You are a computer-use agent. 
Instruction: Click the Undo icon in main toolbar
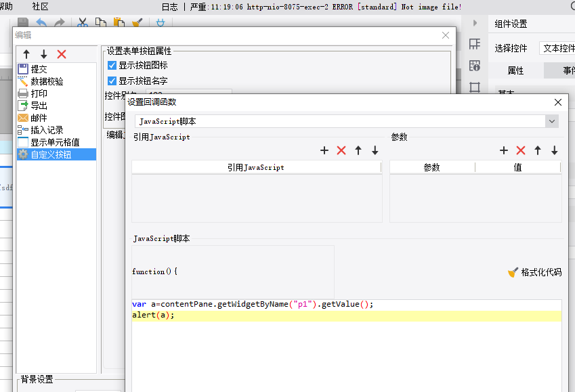click(x=41, y=23)
